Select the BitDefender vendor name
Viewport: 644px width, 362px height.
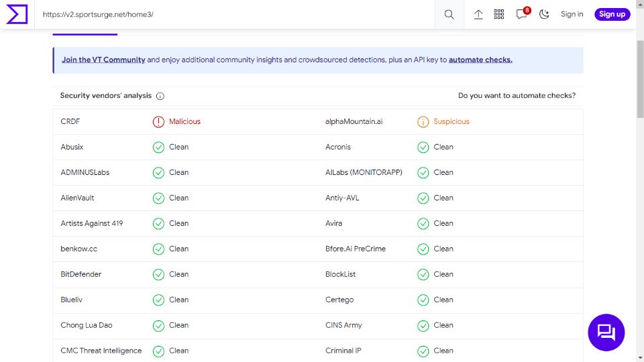click(81, 274)
